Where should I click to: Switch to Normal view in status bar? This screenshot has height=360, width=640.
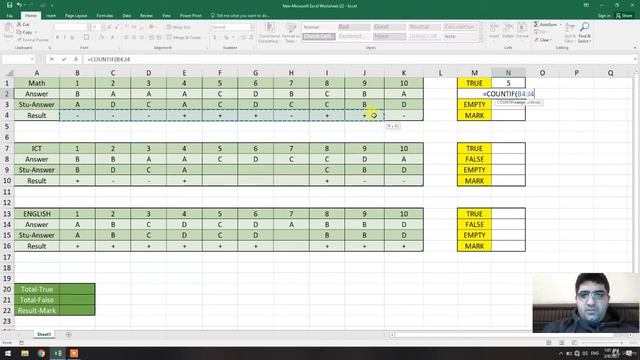[x=549, y=342]
